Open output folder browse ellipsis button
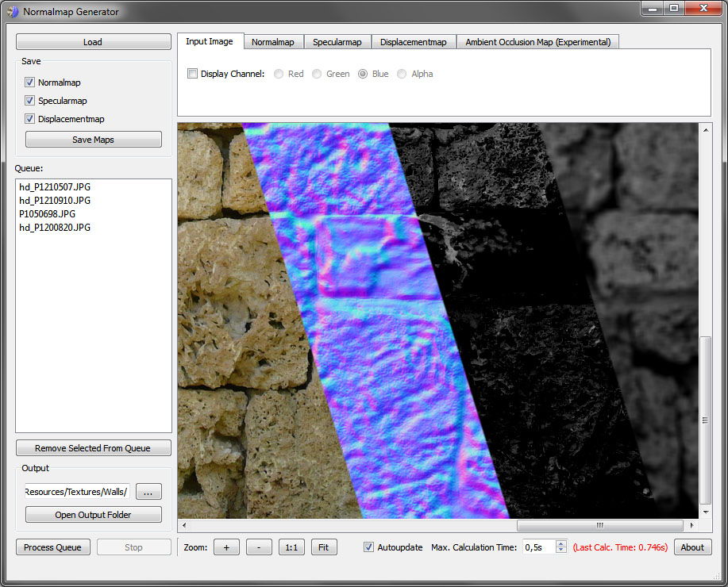This screenshot has width=728, height=587. 148,492
